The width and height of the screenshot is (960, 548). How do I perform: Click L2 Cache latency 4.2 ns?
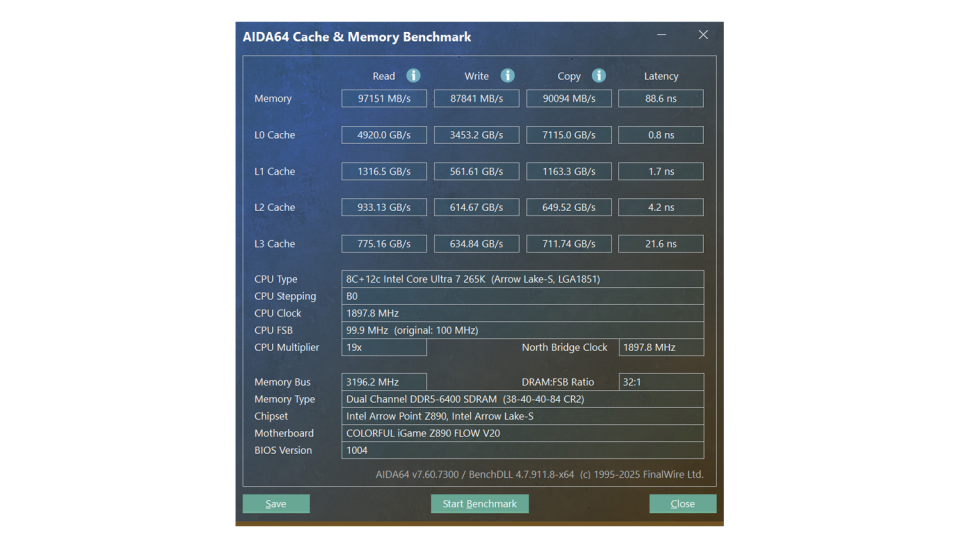pyautogui.click(x=661, y=208)
